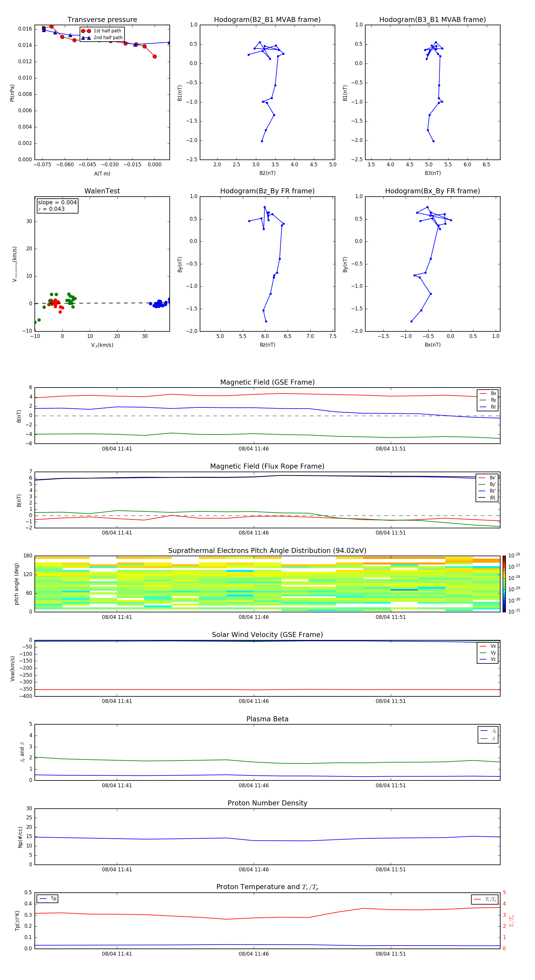Select the "Vx" velocity legend entry
This screenshot has height=980, width=535.
coord(488,647)
